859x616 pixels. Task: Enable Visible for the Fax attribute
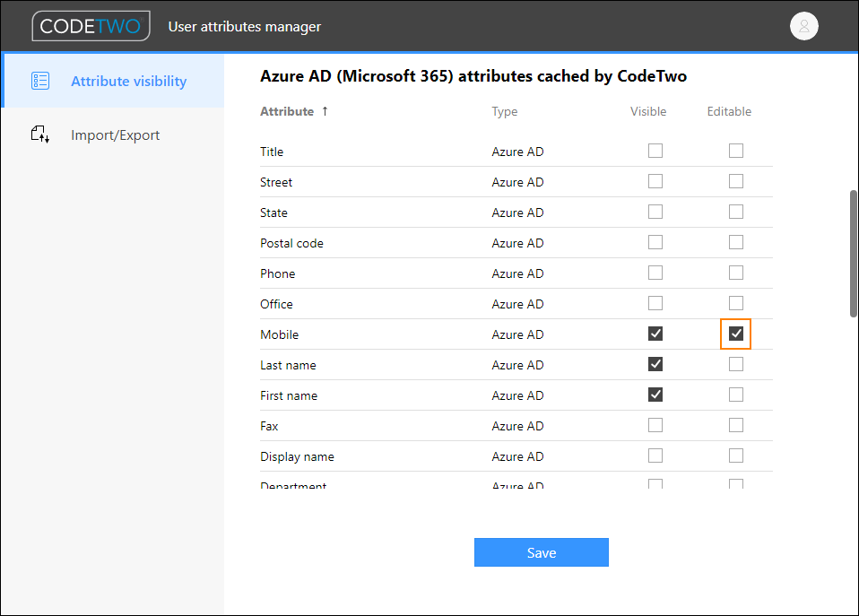[x=655, y=425]
